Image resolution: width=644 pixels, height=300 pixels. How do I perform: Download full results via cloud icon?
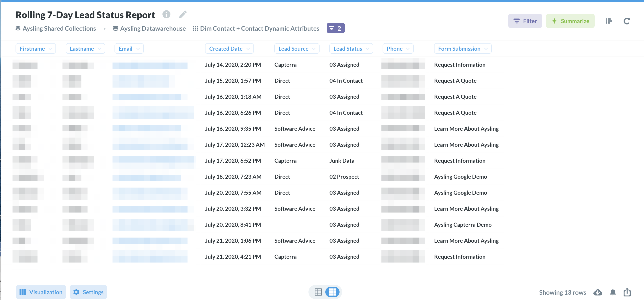click(597, 292)
